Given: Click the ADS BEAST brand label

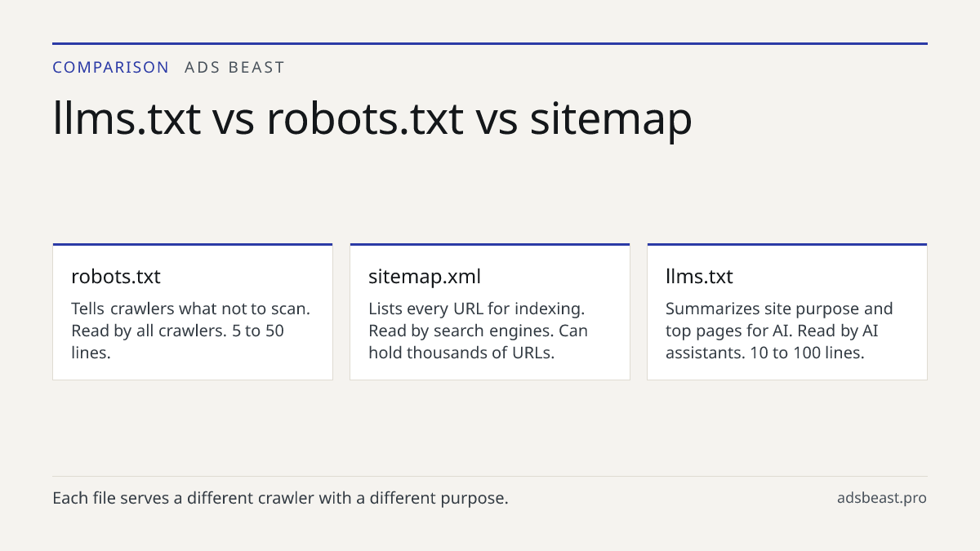Looking at the screenshot, I should coord(234,68).
